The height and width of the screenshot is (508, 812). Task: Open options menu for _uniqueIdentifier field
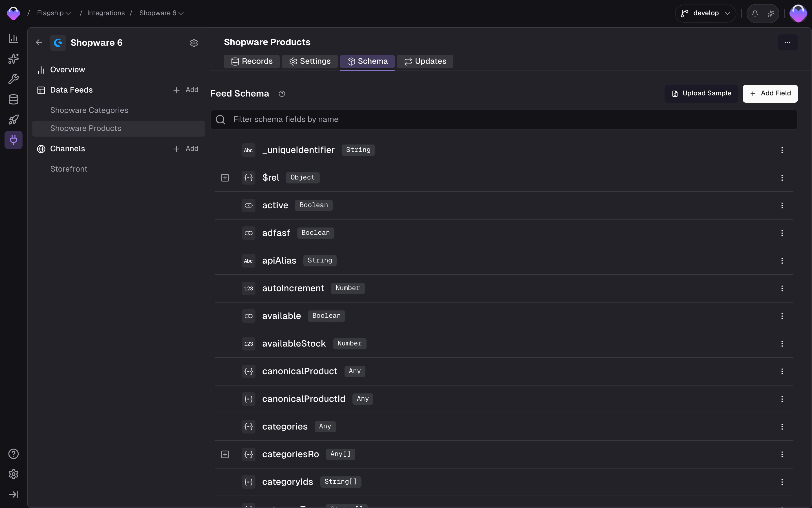pos(782,150)
